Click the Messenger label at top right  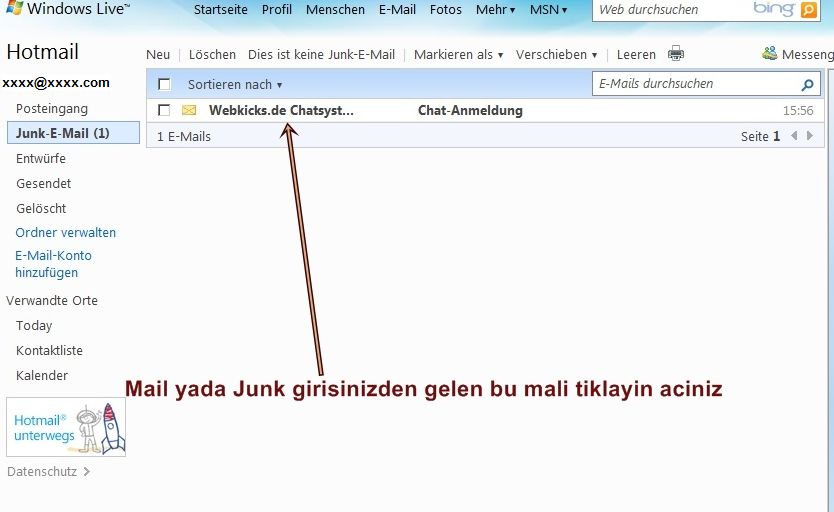807,54
